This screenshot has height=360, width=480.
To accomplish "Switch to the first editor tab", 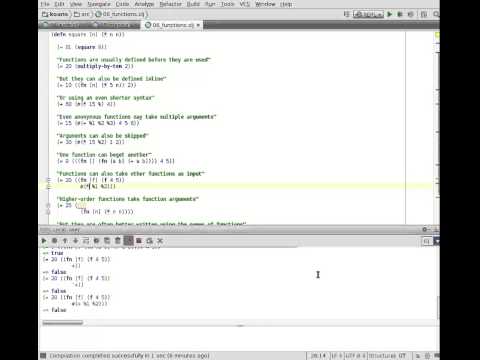I will point(65,25).
